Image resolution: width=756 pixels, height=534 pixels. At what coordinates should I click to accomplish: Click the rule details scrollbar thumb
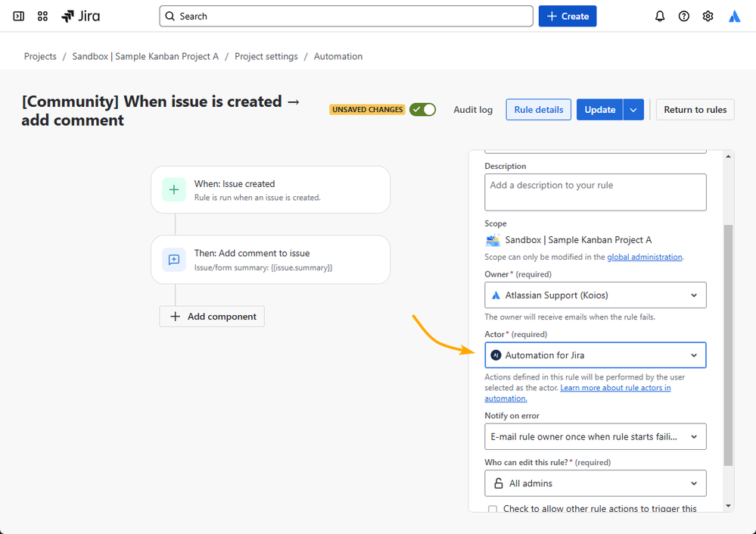pyautogui.click(x=728, y=345)
